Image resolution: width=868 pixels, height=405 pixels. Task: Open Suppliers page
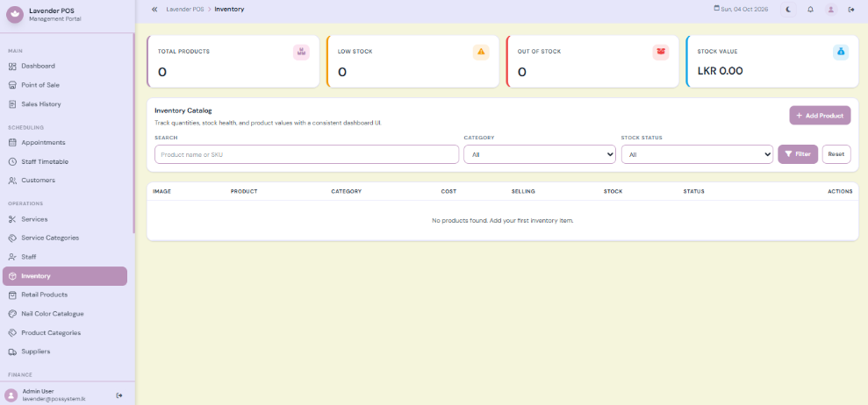point(65,352)
